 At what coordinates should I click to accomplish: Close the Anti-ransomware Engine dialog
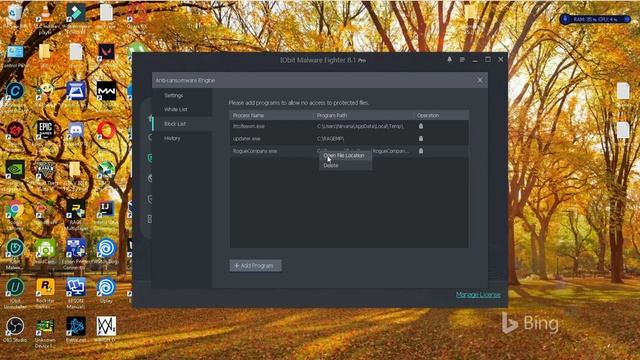tap(480, 80)
